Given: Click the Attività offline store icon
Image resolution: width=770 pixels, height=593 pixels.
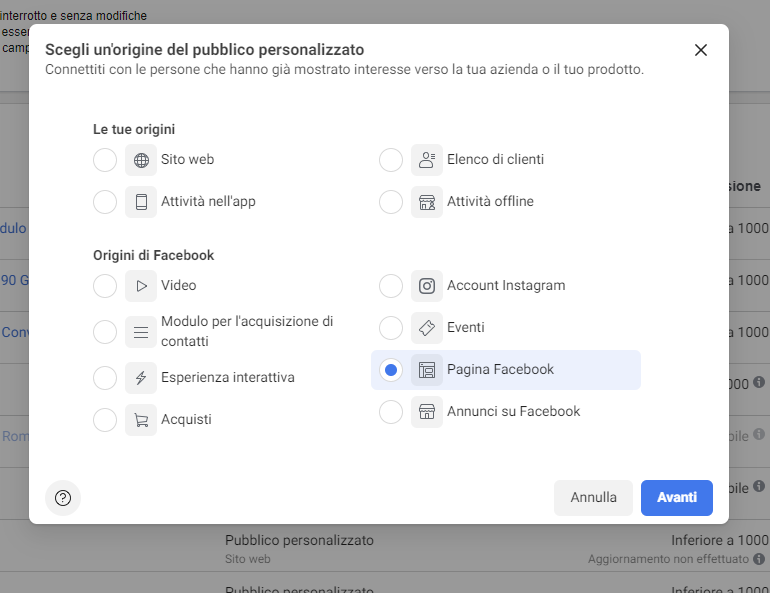Looking at the screenshot, I should [427, 202].
